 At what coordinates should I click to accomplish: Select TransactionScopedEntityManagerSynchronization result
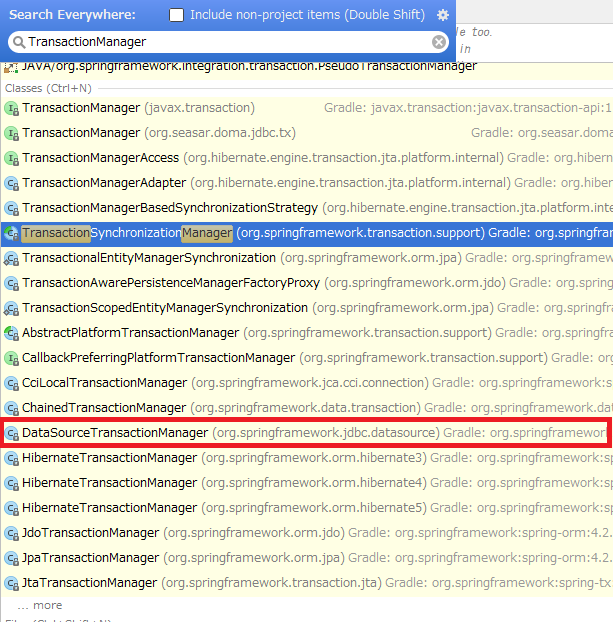coord(307,308)
